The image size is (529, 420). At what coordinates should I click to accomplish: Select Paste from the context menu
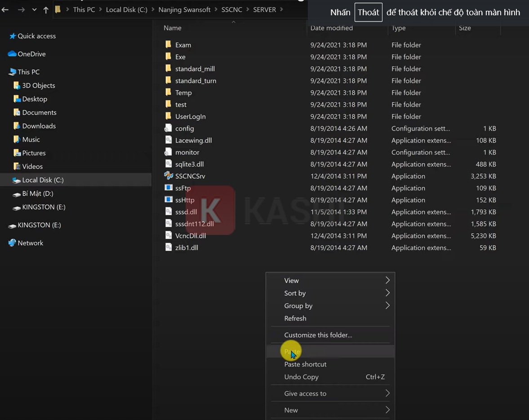click(x=291, y=351)
